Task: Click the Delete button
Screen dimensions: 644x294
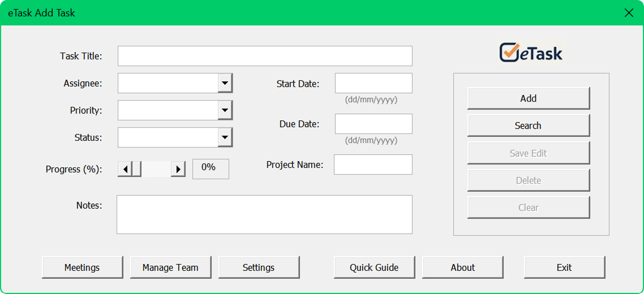Action: (528, 180)
